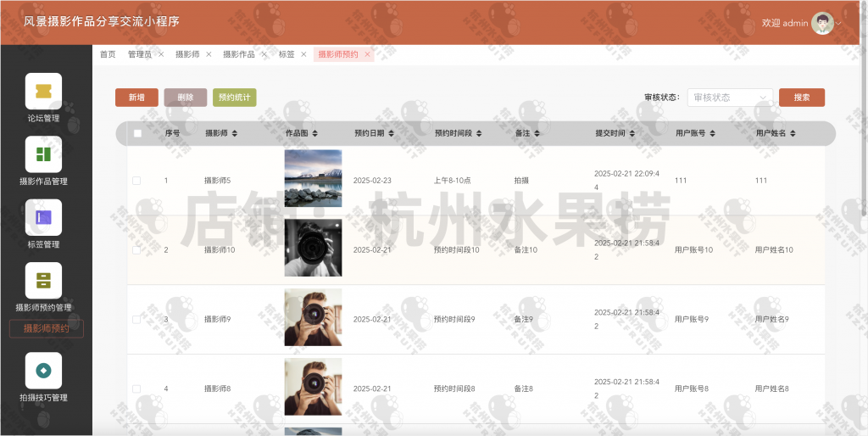Screen dimensions: 868x436
Task: Close the 摄影作品 tab
Action: tap(264, 54)
